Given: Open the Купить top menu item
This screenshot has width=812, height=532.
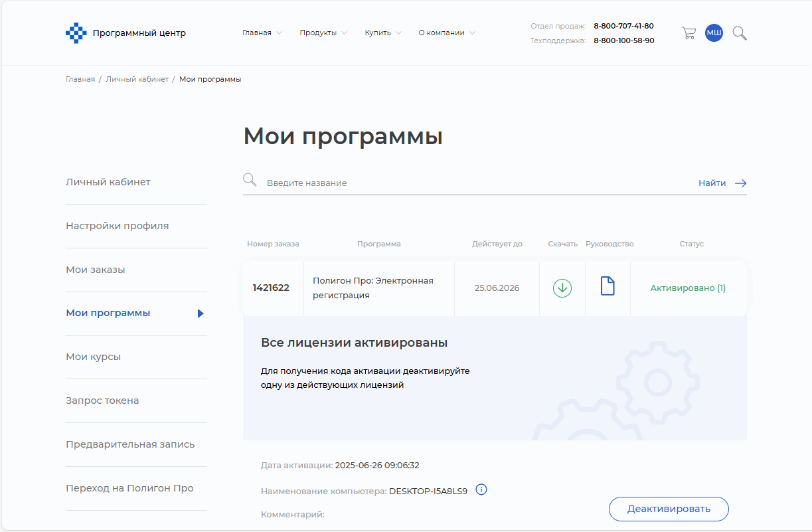Looking at the screenshot, I should pyautogui.click(x=378, y=33).
